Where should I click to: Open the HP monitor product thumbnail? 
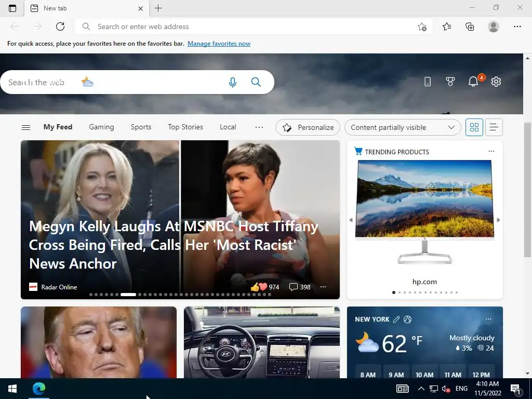[x=424, y=212]
